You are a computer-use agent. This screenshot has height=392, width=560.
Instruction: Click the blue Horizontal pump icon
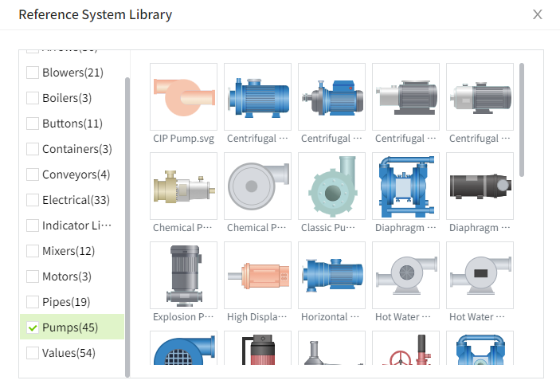[331, 275]
